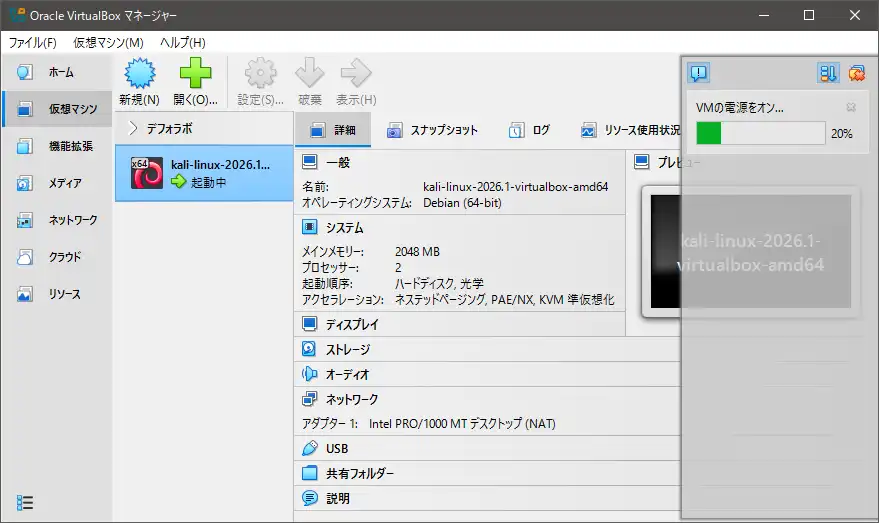This screenshot has width=879, height=523.
Task: Open the ヘルプ(H) menu
Action: pos(183,43)
